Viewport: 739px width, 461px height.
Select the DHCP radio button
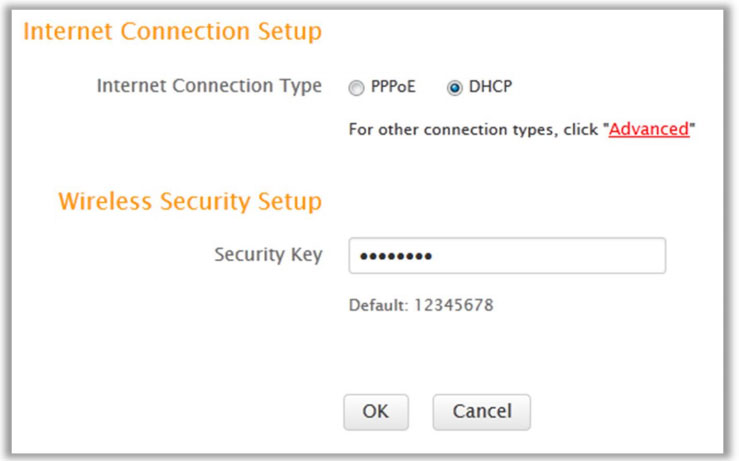click(x=455, y=88)
